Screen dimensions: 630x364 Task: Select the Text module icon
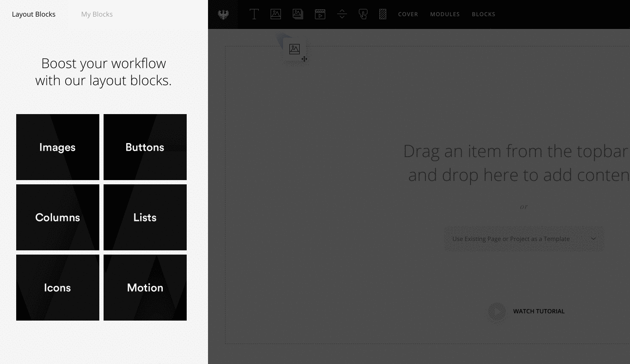coord(254,14)
